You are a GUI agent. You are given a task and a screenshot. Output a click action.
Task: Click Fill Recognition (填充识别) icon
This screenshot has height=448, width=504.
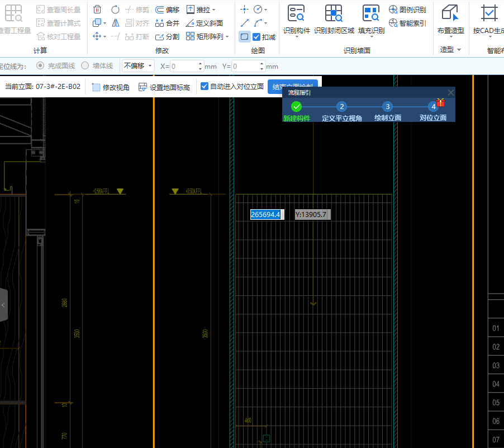[371, 13]
